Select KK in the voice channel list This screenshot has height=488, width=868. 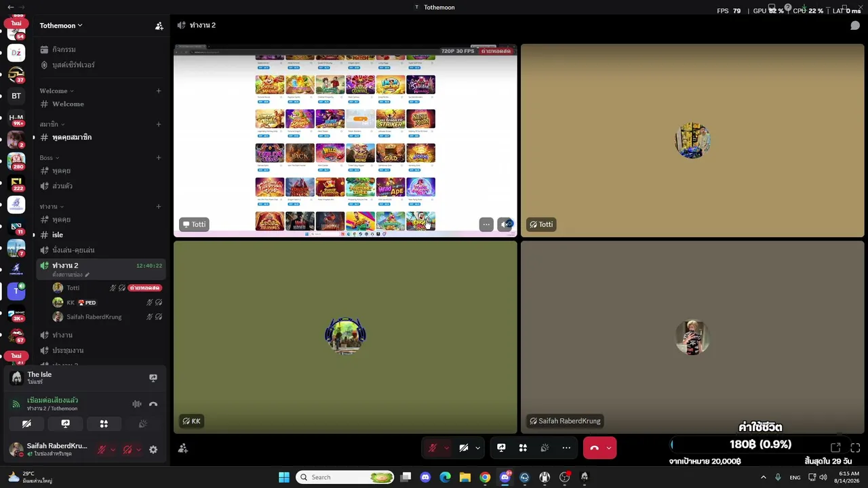point(71,303)
